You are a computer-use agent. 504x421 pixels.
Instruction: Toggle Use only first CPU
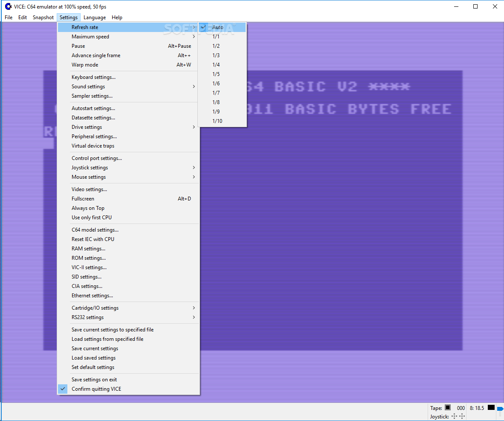[x=129, y=218]
